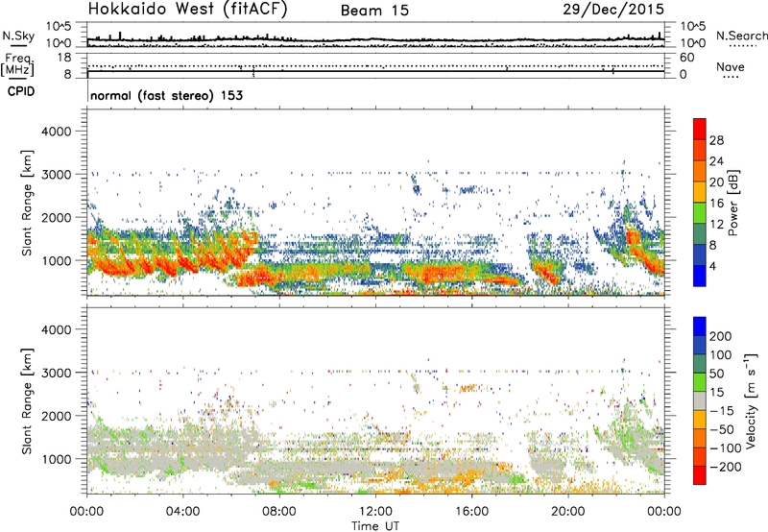The height and width of the screenshot is (532, 768).
Task: Click the "CPID" row label
Action: point(21,91)
